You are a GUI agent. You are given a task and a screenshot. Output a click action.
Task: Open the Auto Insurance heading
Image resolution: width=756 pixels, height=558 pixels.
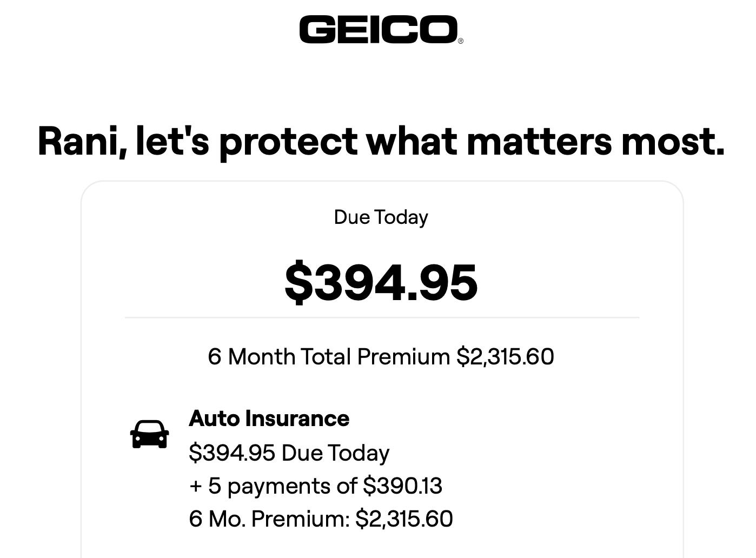269,418
